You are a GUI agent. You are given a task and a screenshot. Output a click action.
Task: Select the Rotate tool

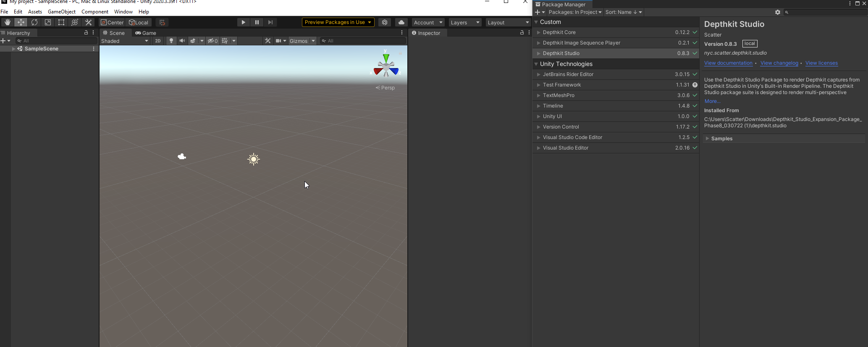click(34, 22)
